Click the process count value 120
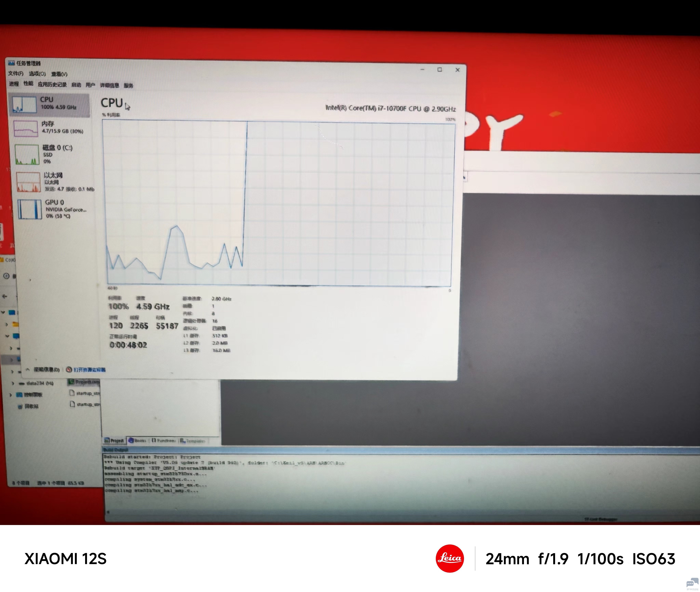The height and width of the screenshot is (592, 700). click(x=116, y=326)
